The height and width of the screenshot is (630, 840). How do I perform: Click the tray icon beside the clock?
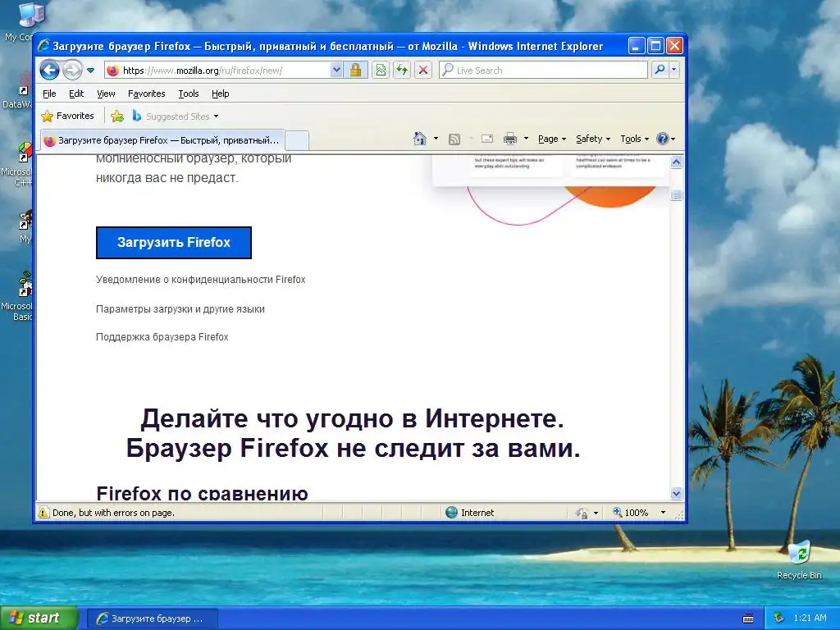pos(779,619)
